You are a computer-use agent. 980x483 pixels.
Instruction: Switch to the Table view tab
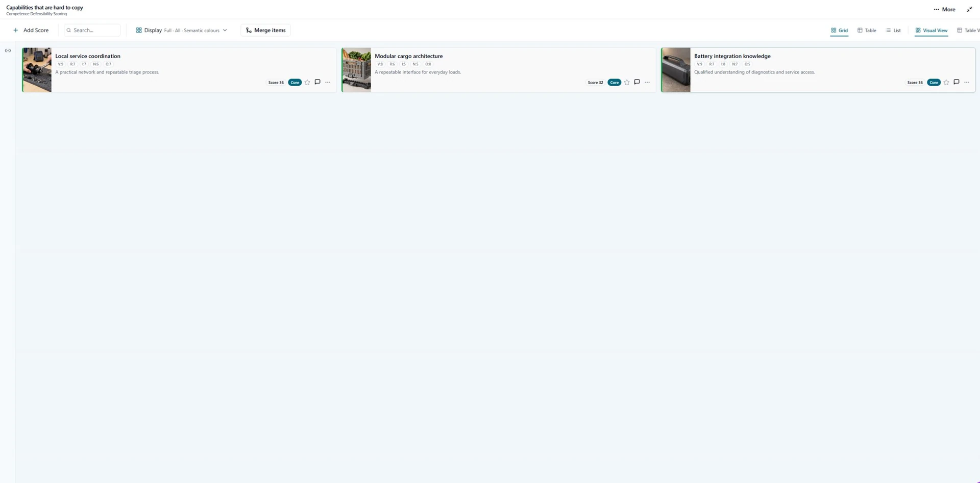click(867, 31)
